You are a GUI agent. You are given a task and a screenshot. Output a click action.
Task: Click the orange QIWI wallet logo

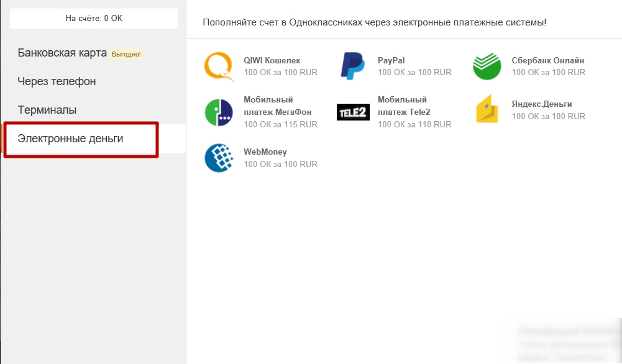219,66
